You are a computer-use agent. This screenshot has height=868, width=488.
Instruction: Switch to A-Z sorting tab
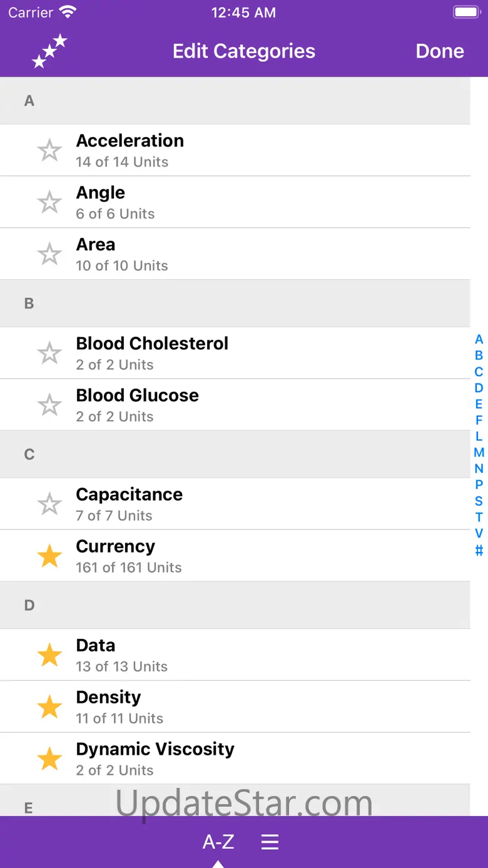[x=218, y=842]
